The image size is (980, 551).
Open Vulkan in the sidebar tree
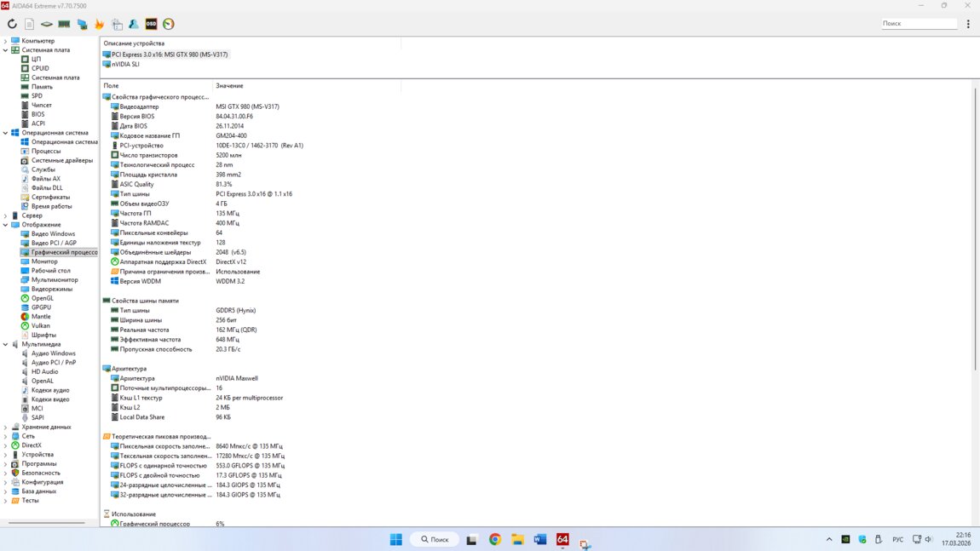coord(40,325)
